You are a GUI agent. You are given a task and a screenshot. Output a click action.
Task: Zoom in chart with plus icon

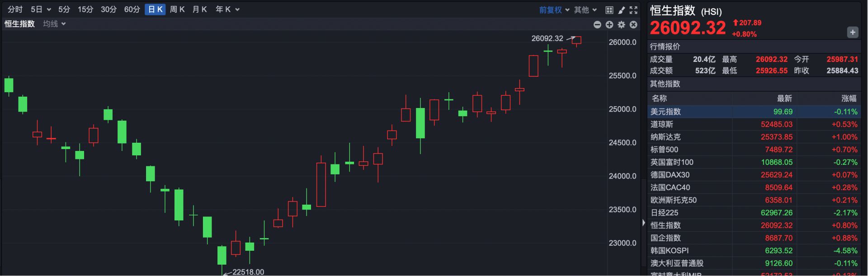coord(609,24)
